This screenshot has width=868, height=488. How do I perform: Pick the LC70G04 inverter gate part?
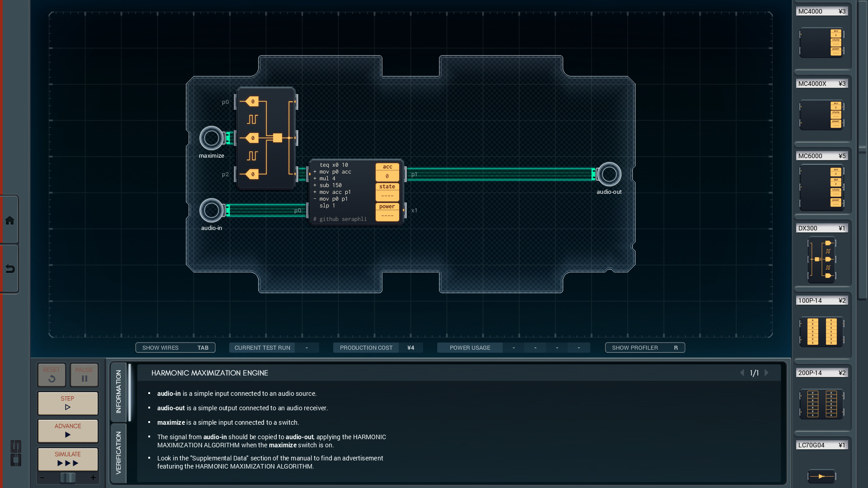tap(821, 476)
